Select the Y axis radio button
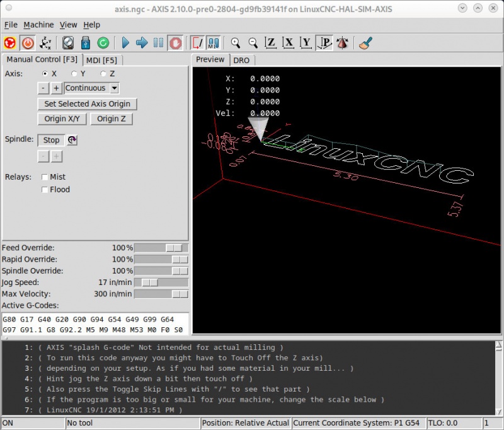This screenshot has height=430, width=504. point(74,74)
